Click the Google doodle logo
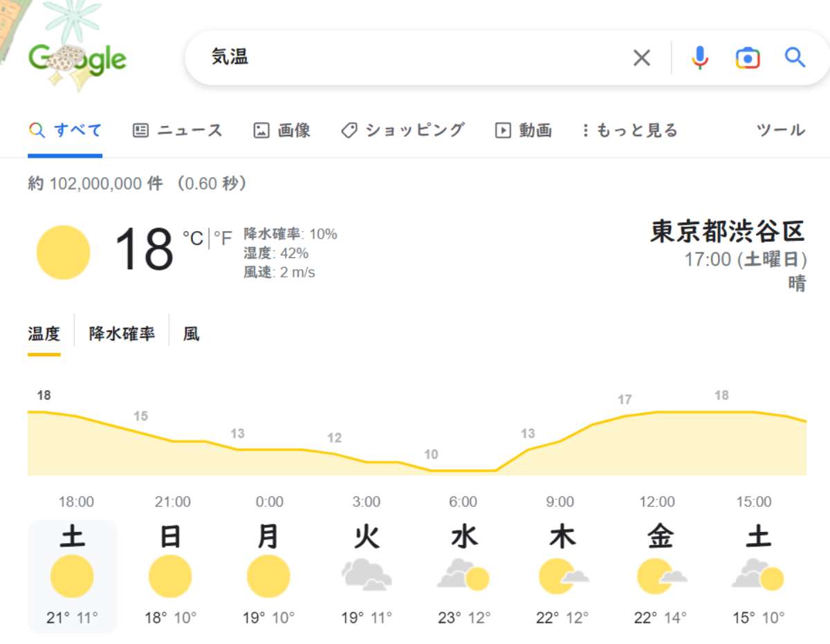830x644 pixels. point(77,59)
